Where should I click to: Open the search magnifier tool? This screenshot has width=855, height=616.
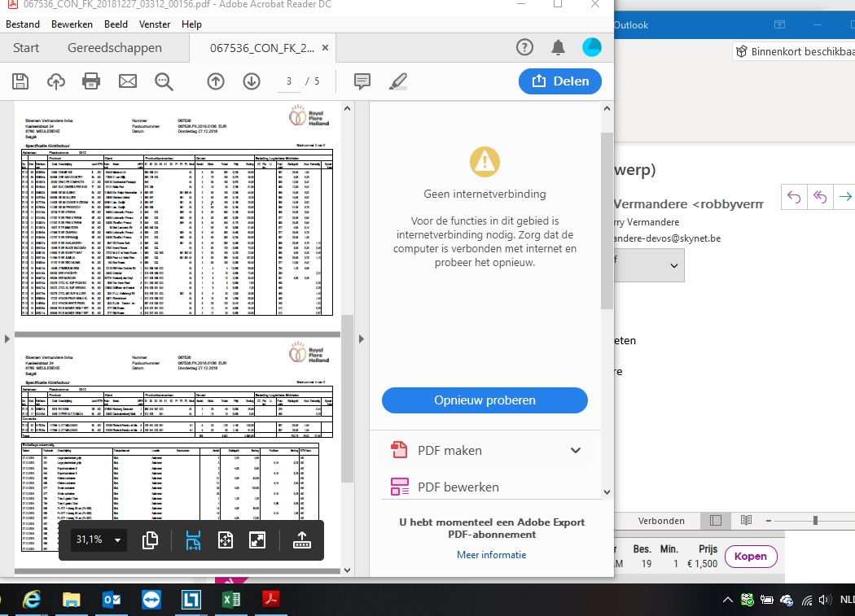pos(164,81)
